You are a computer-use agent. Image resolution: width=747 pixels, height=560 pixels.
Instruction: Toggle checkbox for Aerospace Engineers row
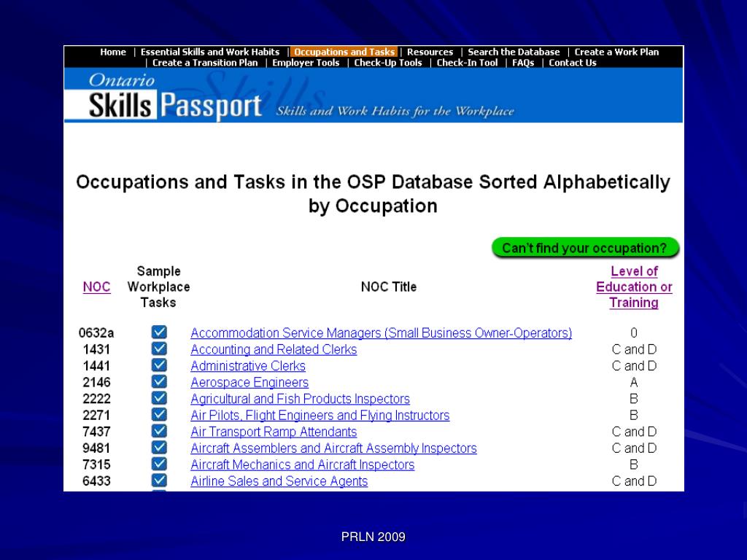click(159, 381)
